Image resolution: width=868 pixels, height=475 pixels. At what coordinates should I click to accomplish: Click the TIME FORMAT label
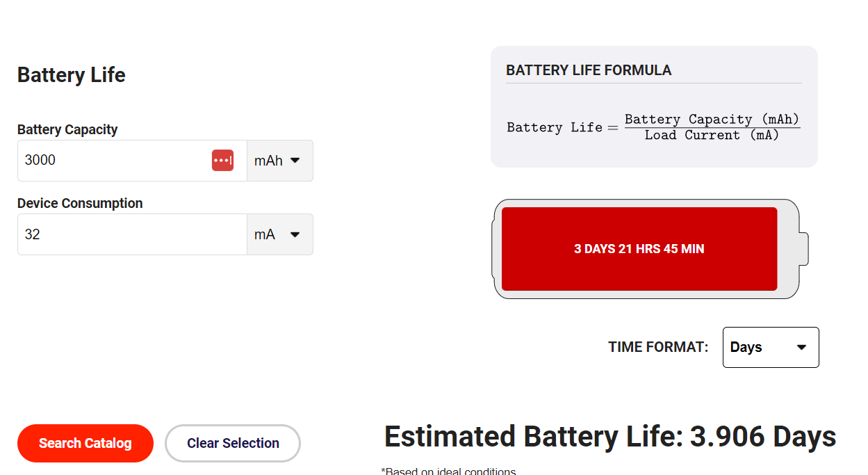tap(658, 347)
